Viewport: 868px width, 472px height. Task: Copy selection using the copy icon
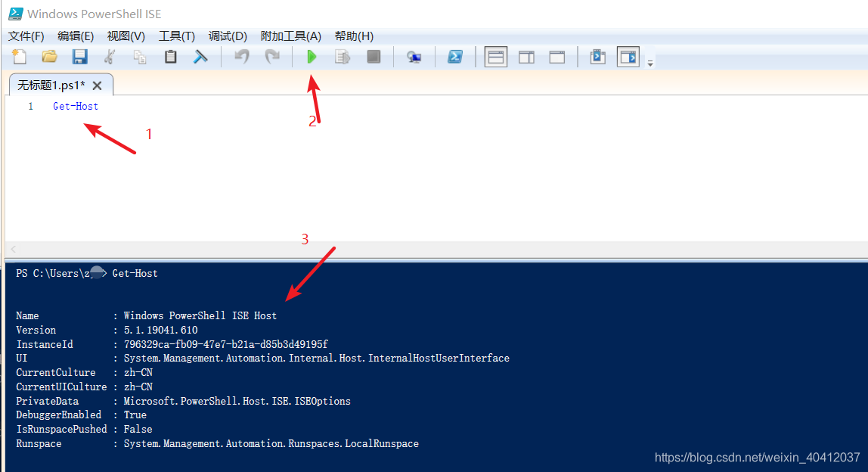(x=140, y=57)
